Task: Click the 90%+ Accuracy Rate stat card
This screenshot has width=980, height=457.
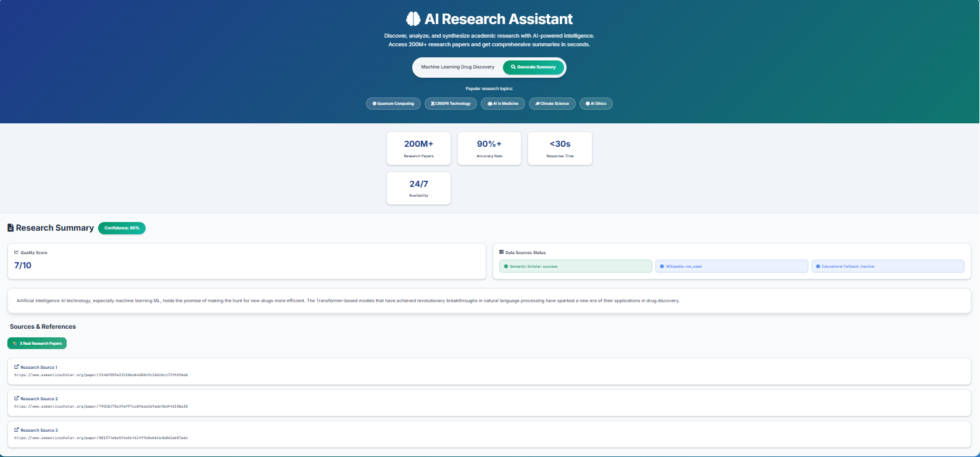Action: [489, 149]
